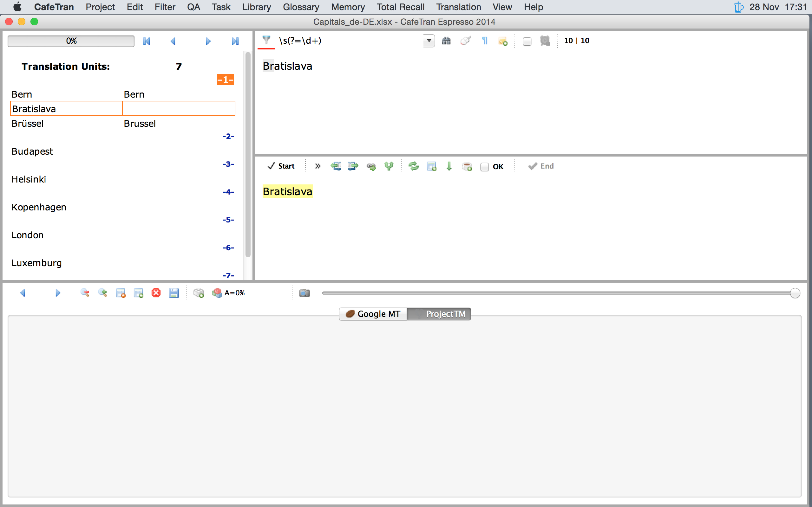Open the Glossary menu
812x507 pixels.
pos(301,7)
